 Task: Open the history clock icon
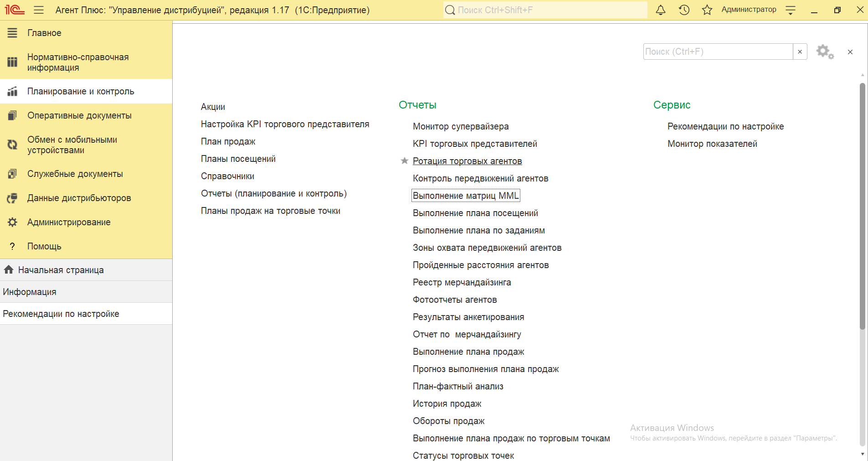[x=684, y=10]
